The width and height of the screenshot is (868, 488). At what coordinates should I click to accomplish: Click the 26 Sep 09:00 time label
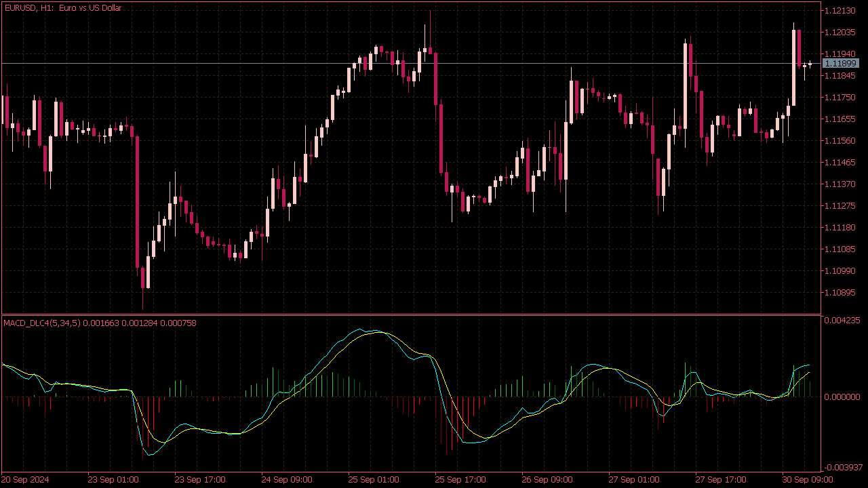547,480
